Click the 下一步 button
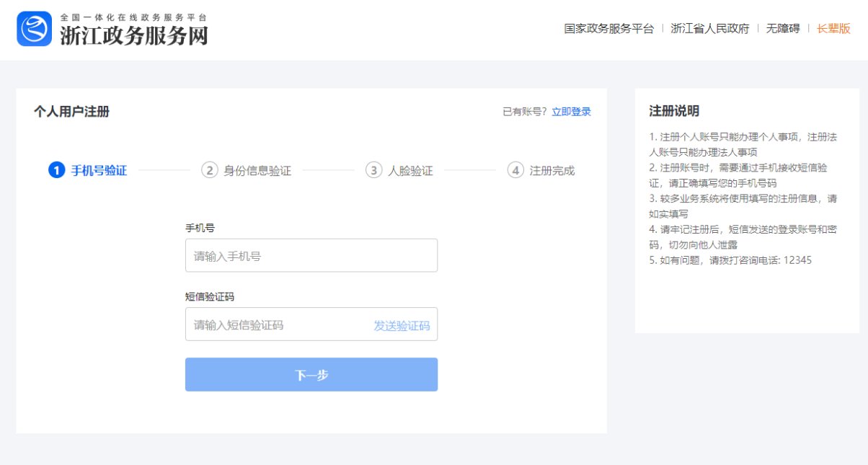Screen dimensions: 868x465 tap(311, 375)
